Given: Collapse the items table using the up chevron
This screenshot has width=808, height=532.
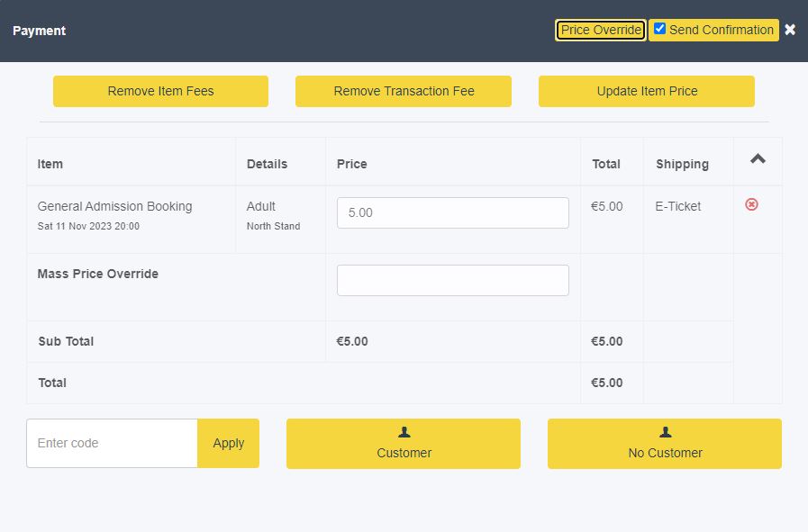Looking at the screenshot, I should coord(758,158).
